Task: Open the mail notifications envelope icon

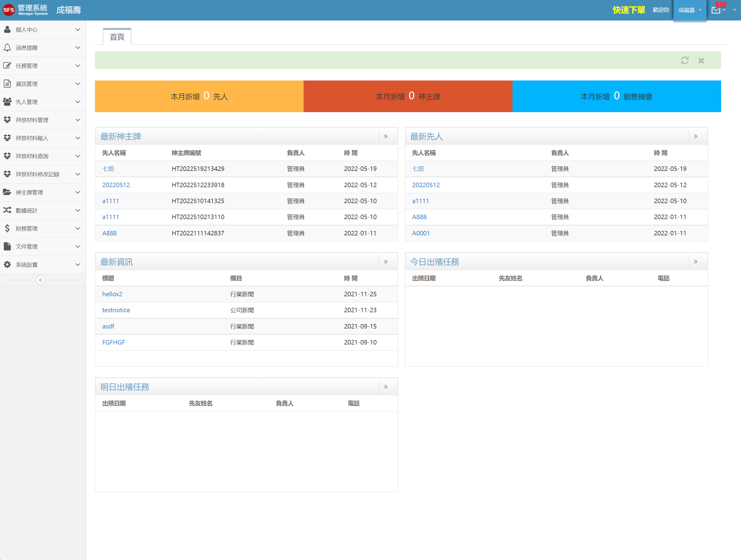Action: click(x=716, y=10)
